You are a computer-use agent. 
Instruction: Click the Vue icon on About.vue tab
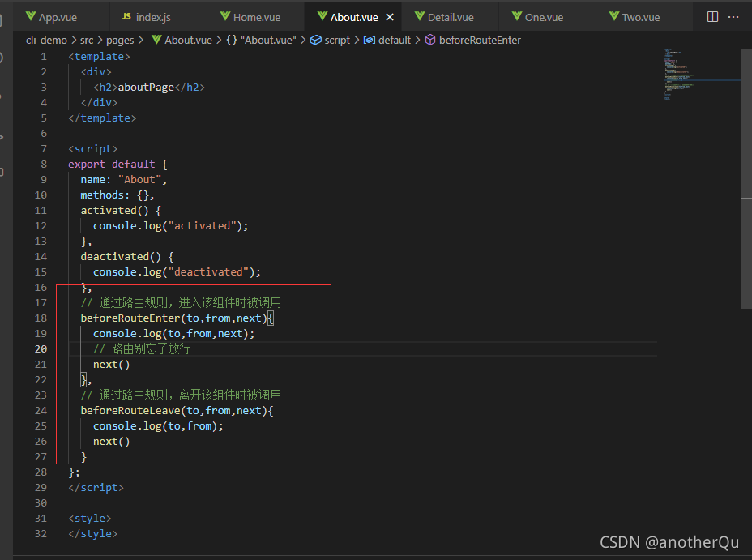323,16
